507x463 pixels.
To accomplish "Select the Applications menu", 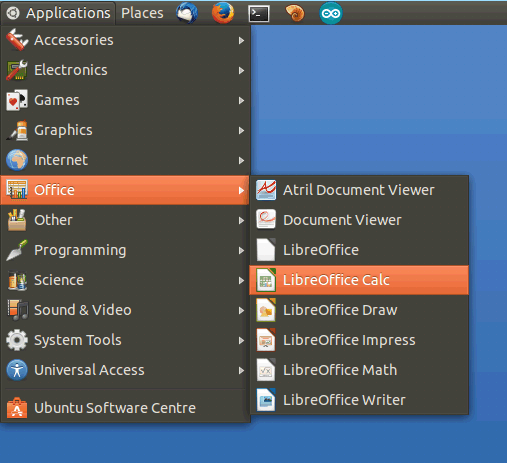I will coord(58,13).
